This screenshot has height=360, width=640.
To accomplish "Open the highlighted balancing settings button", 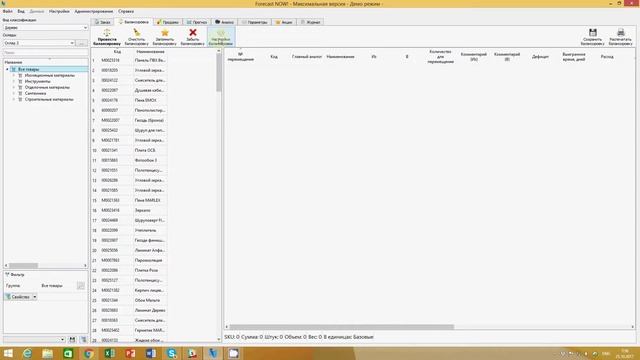I will pos(221,37).
